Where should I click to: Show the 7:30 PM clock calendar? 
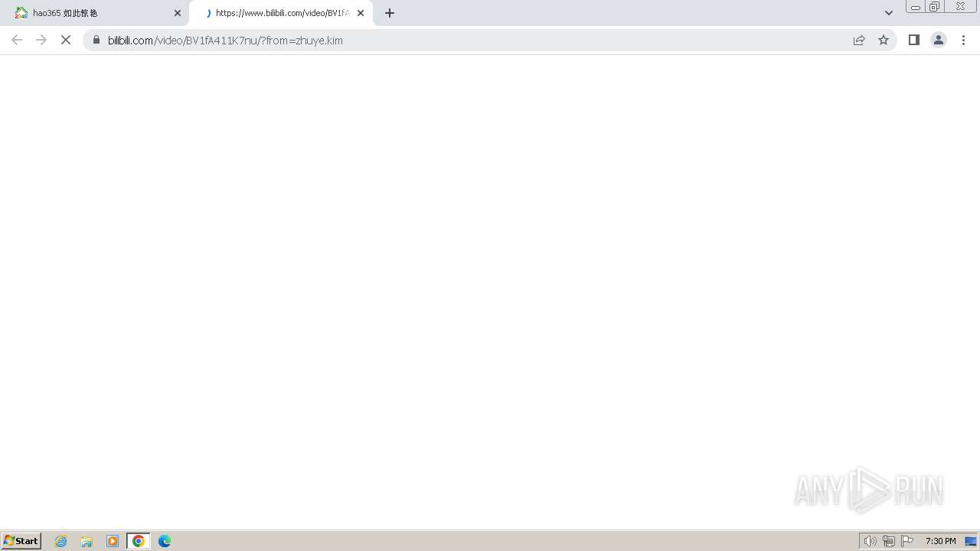(940, 541)
